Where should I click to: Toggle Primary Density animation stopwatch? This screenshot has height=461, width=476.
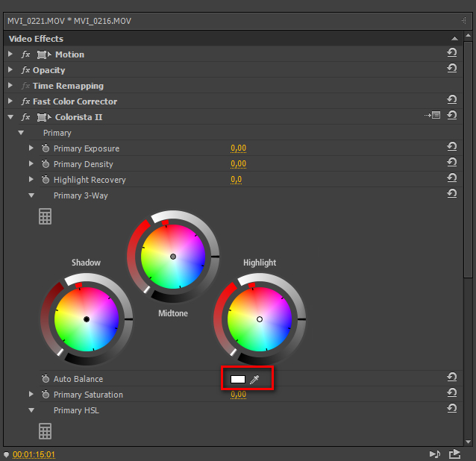tap(46, 164)
